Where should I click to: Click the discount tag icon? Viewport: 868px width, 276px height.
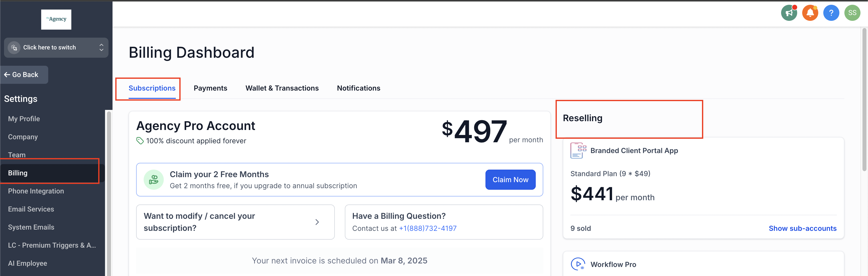click(x=140, y=141)
